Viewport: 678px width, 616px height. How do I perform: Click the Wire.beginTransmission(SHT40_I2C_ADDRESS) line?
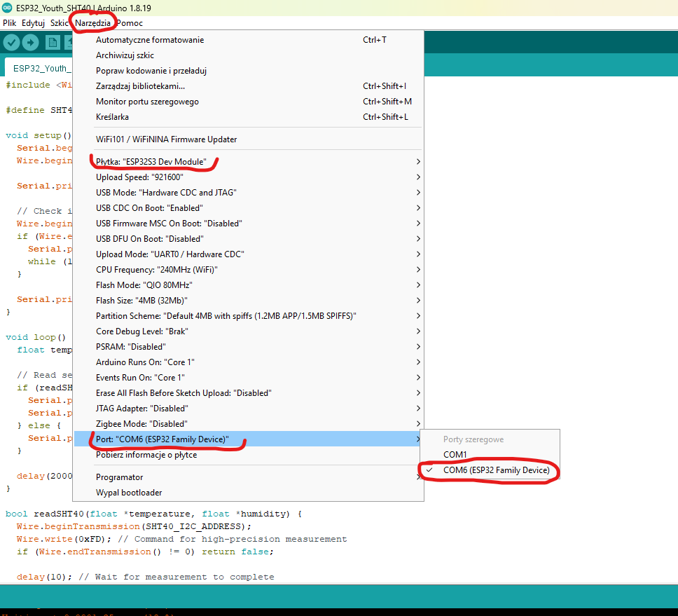pyautogui.click(x=134, y=526)
